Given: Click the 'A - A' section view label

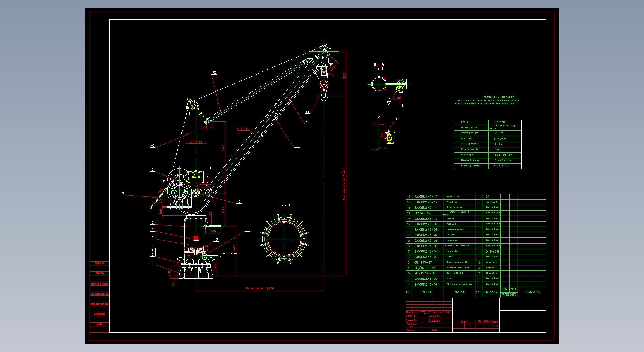Looking at the screenshot, I should tap(286, 205).
